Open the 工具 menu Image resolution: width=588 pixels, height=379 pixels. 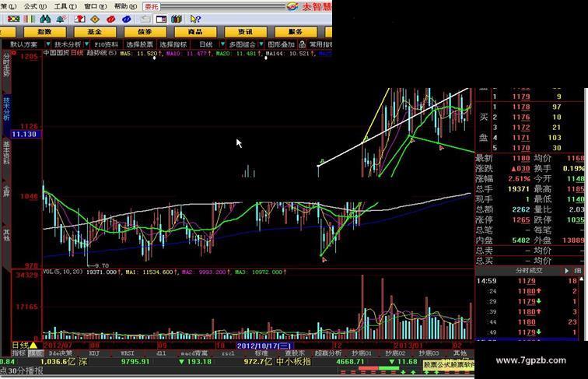pos(65,6)
